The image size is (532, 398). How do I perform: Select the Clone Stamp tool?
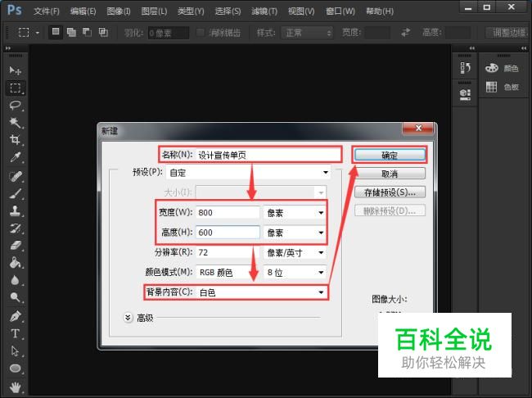click(x=15, y=211)
